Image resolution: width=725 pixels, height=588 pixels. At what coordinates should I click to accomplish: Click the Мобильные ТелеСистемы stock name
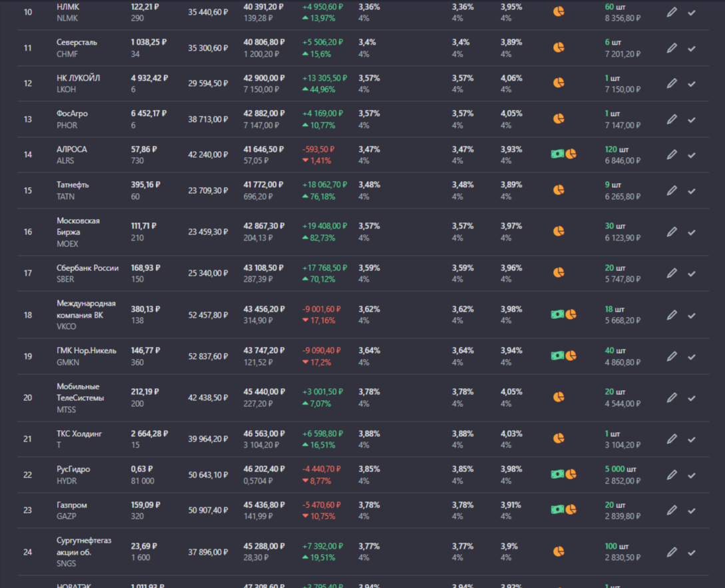(x=81, y=392)
